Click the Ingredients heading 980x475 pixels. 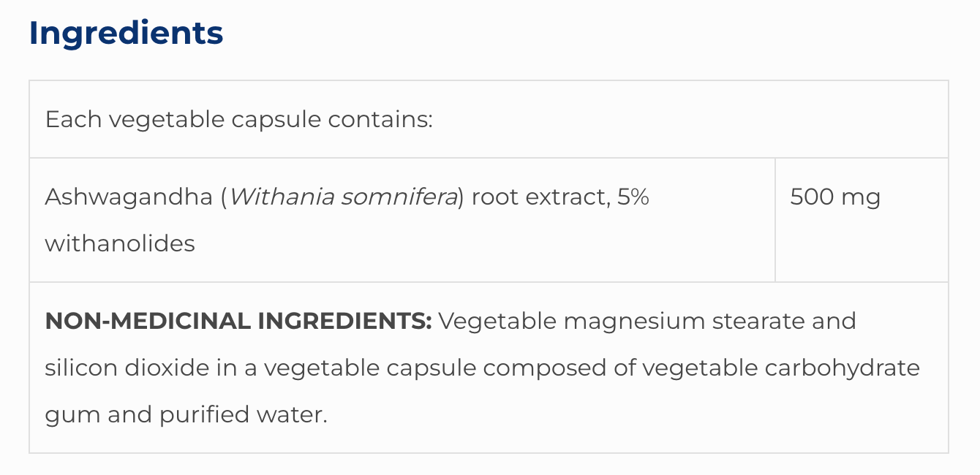(126, 34)
